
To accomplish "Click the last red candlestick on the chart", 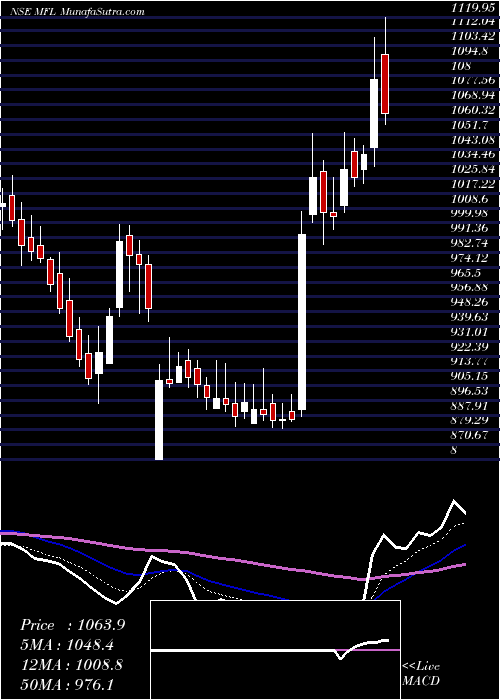I will click(x=385, y=84).
